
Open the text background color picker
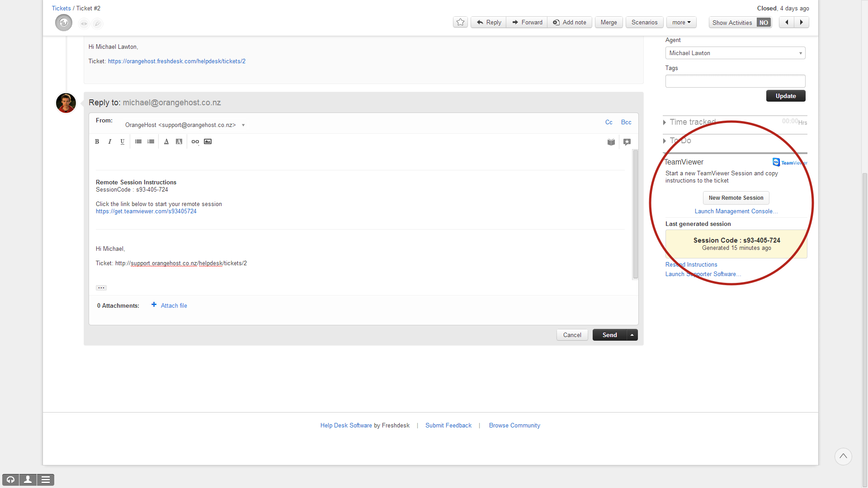tap(179, 142)
